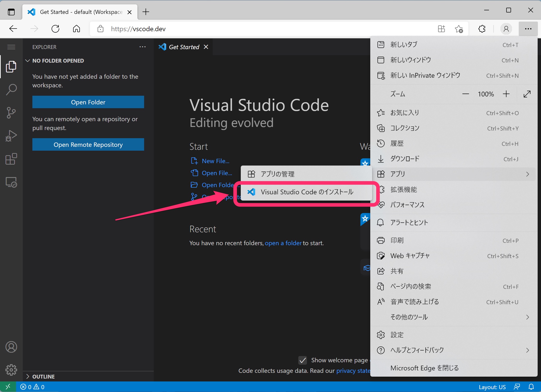Open the Search view in activity bar
Viewport: 541px width, 392px height.
pyautogui.click(x=11, y=89)
